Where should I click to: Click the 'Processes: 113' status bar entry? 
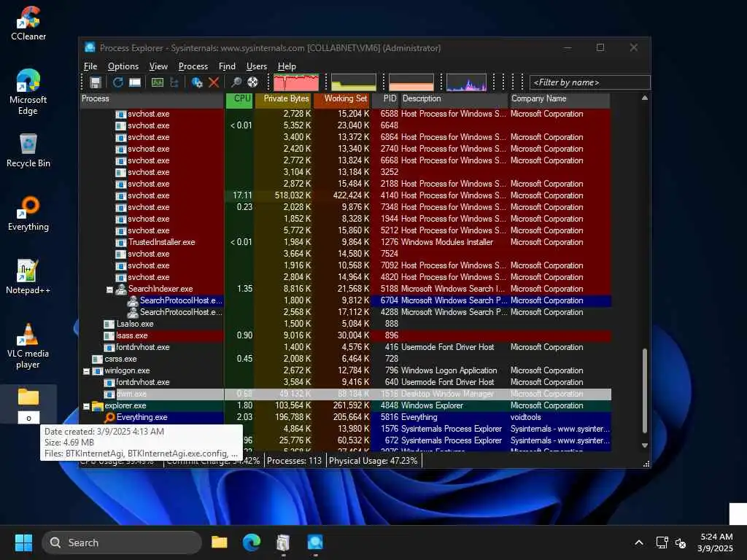[294, 461]
